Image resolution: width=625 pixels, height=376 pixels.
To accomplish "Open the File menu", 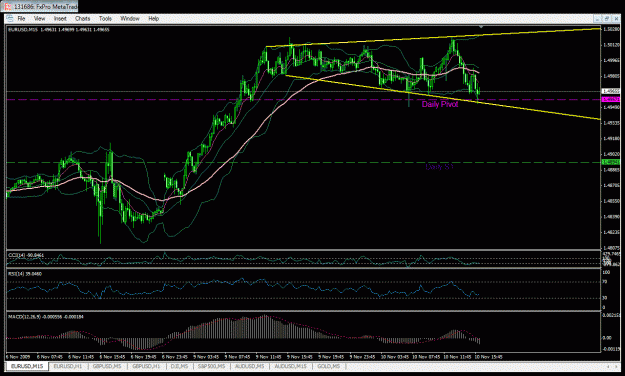I will (x=21, y=18).
